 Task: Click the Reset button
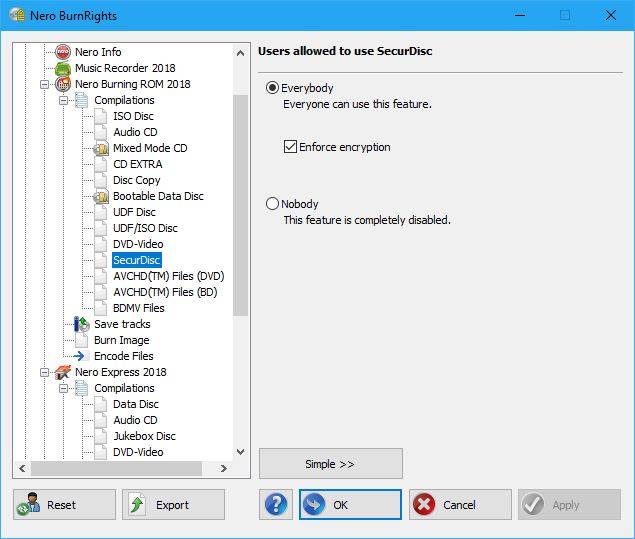pyautogui.click(x=64, y=505)
